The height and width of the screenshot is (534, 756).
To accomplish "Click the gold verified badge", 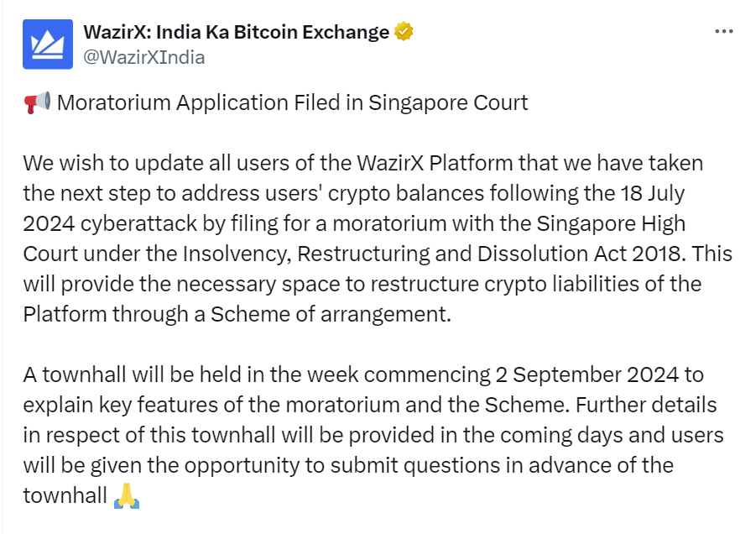I will point(404,32).
